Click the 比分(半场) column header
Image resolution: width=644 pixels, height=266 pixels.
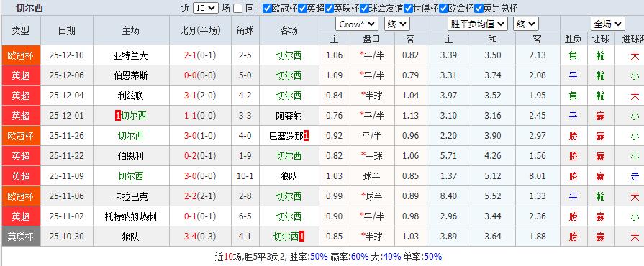point(201,30)
